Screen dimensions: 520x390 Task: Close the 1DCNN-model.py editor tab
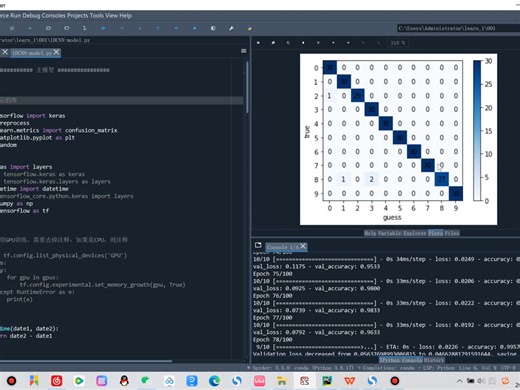pyautogui.click(x=56, y=52)
